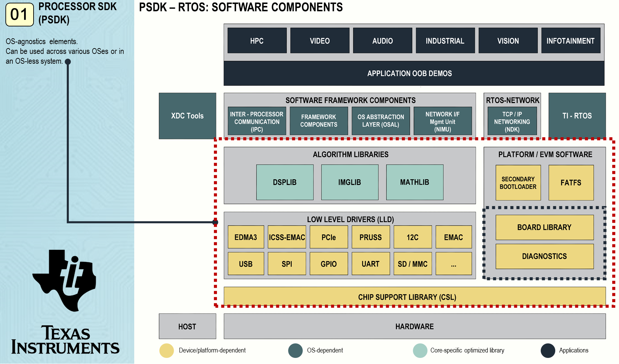Open the SECONDARY BOOTLOADER component
This screenshot has width=619, height=364.
pyautogui.click(x=518, y=182)
